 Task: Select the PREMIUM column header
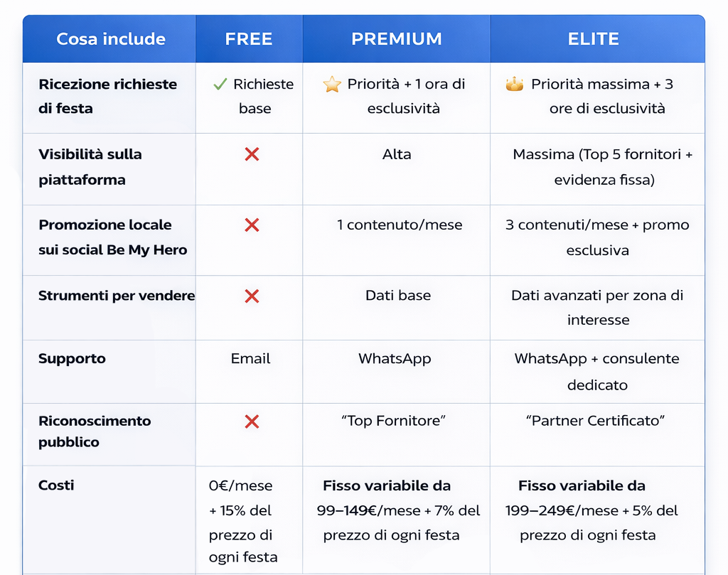click(x=397, y=39)
